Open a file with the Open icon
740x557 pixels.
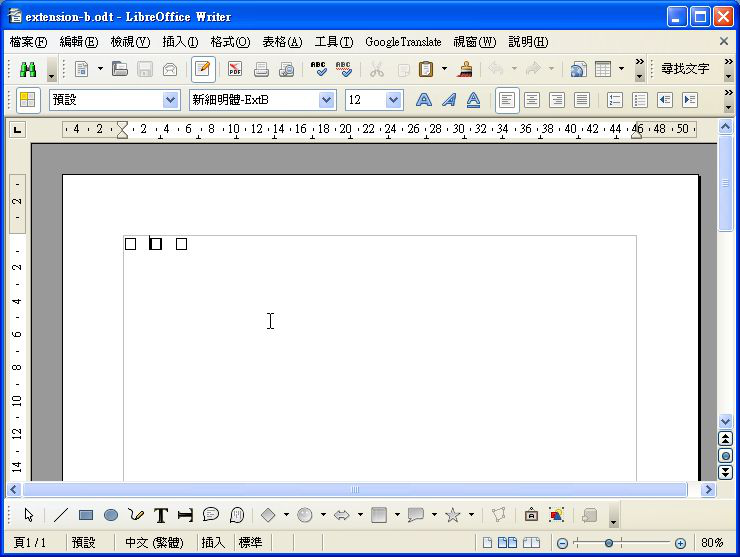[x=120, y=69]
